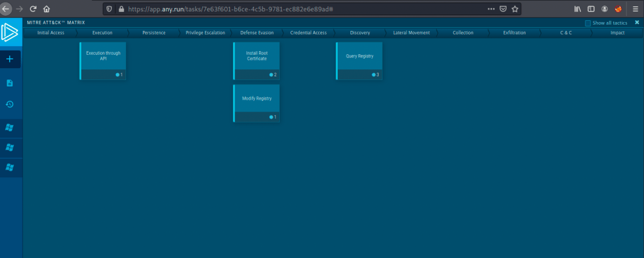Open the Firefox hamburger menu

click(x=635, y=9)
